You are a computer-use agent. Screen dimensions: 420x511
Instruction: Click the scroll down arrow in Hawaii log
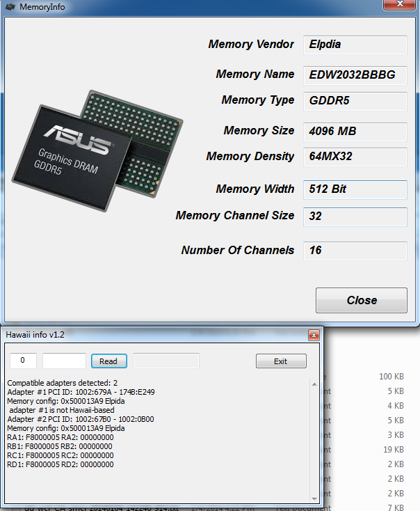point(314,498)
